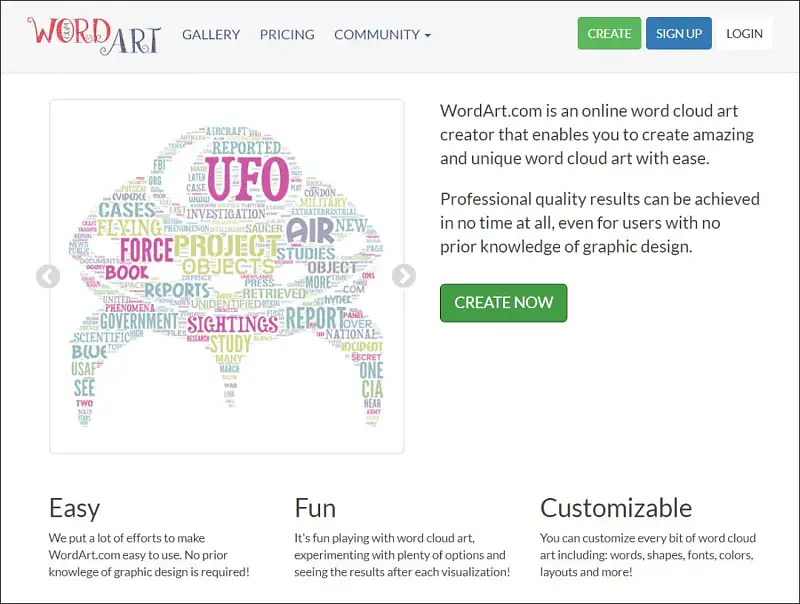The height and width of the screenshot is (604, 800).
Task: Click the blue Sign Up button
Action: [x=679, y=34]
